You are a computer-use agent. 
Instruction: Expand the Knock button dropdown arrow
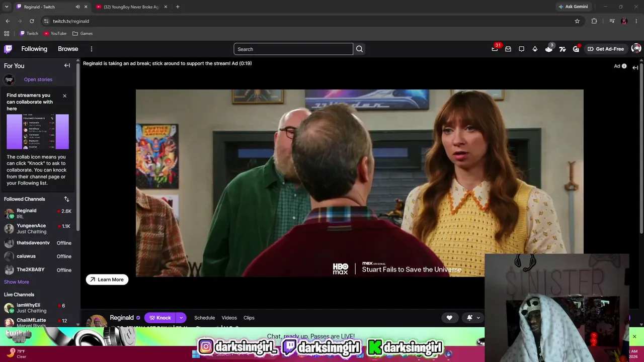(181, 318)
